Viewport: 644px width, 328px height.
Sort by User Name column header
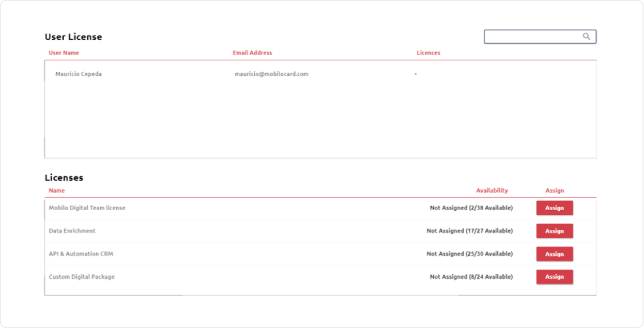coord(64,53)
